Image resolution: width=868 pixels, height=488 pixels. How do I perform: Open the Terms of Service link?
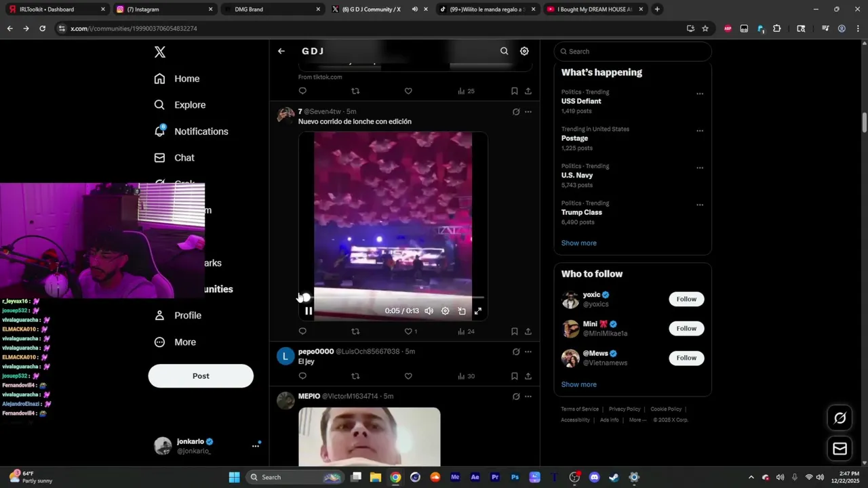(580, 409)
